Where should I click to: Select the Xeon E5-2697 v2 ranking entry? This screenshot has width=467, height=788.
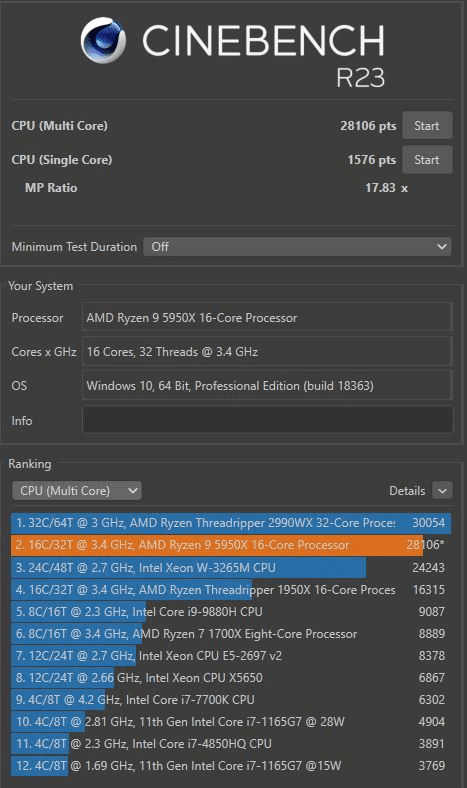pyautogui.click(x=231, y=656)
